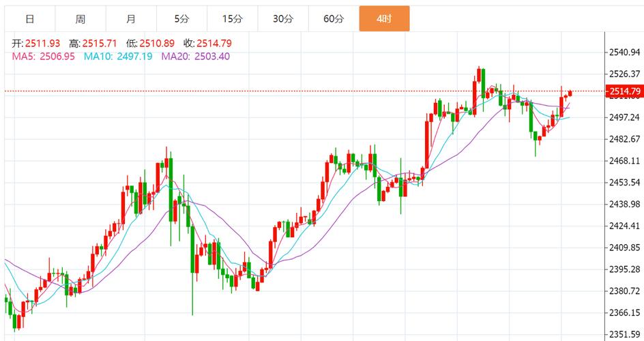Viewport: 644px width, 341px height.
Task: Click the latest candlestick at chart's right end
Action: (570, 93)
